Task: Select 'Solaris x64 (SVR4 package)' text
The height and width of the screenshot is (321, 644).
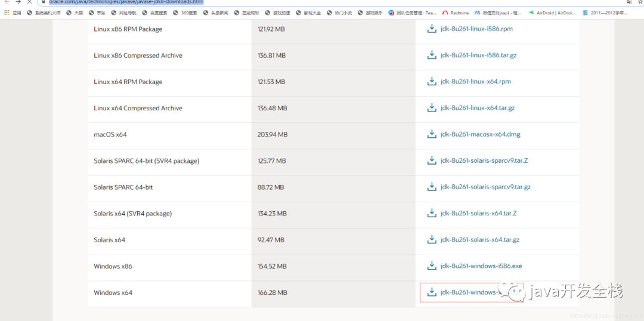Action: (132, 214)
